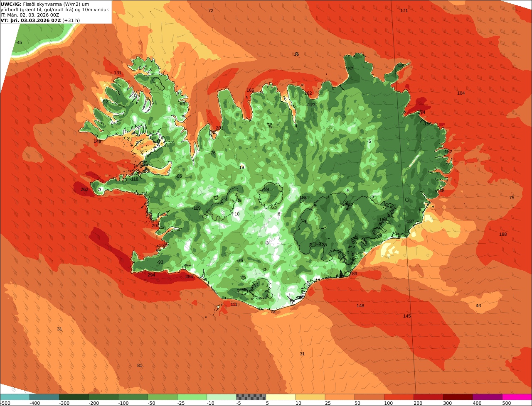Screen dimensions: 532x406
Task: Click the map value 43 in southeast sea
Action: click(x=478, y=306)
